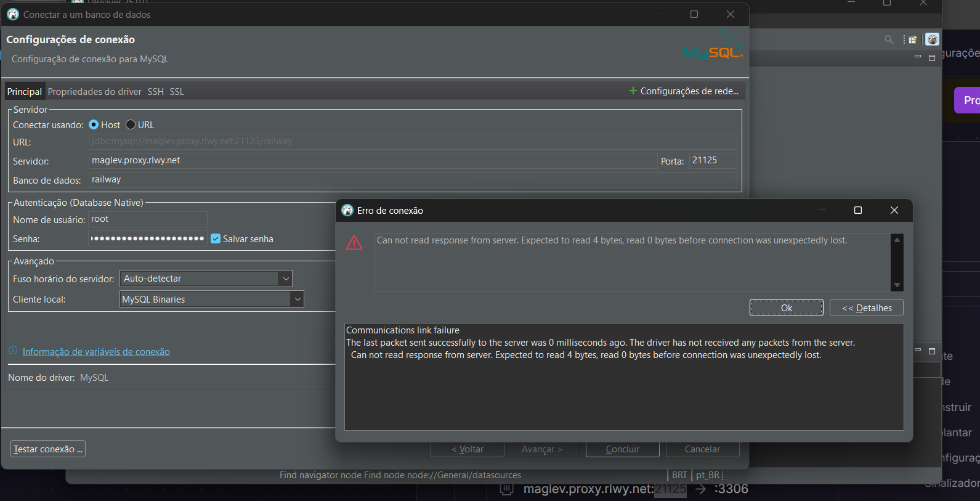Maximize the lower DBeaver panel view
Screen dimensions: 980x501
pos(932,351)
